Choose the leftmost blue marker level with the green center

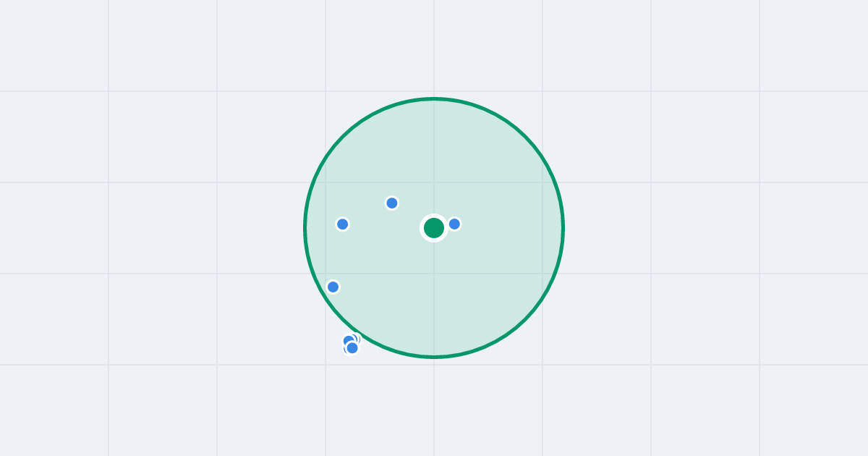tap(343, 224)
